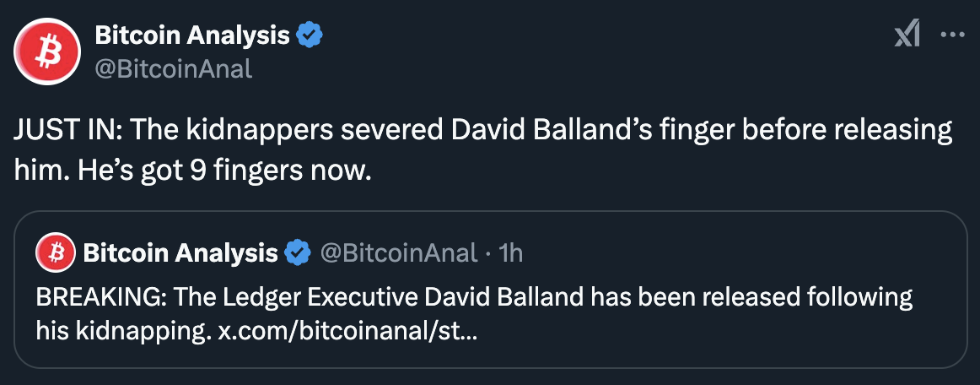This screenshot has width=980, height=385.
Task: Click @BitcoinAnal handle in the quoted post header
Action: [399, 253]
